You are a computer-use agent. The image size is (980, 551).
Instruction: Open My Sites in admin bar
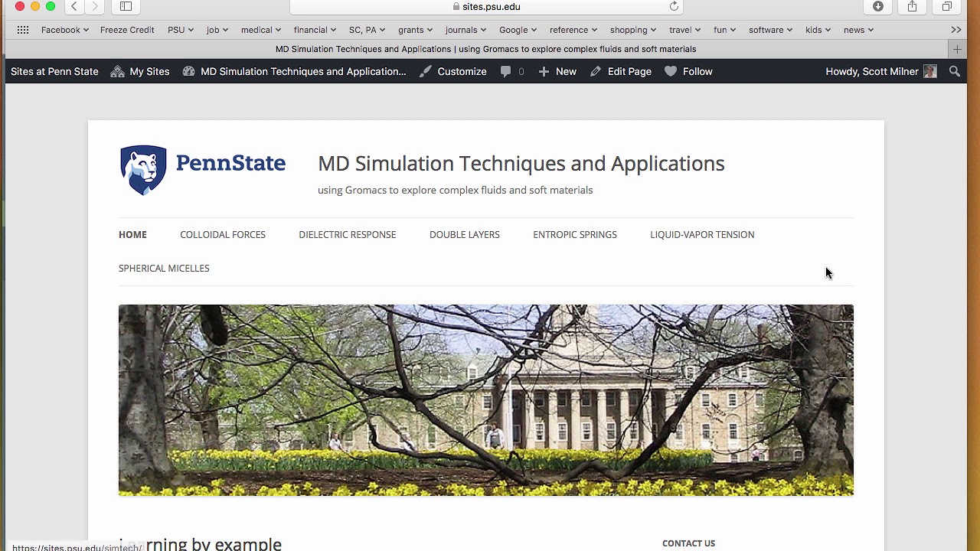tap(140, 71)
